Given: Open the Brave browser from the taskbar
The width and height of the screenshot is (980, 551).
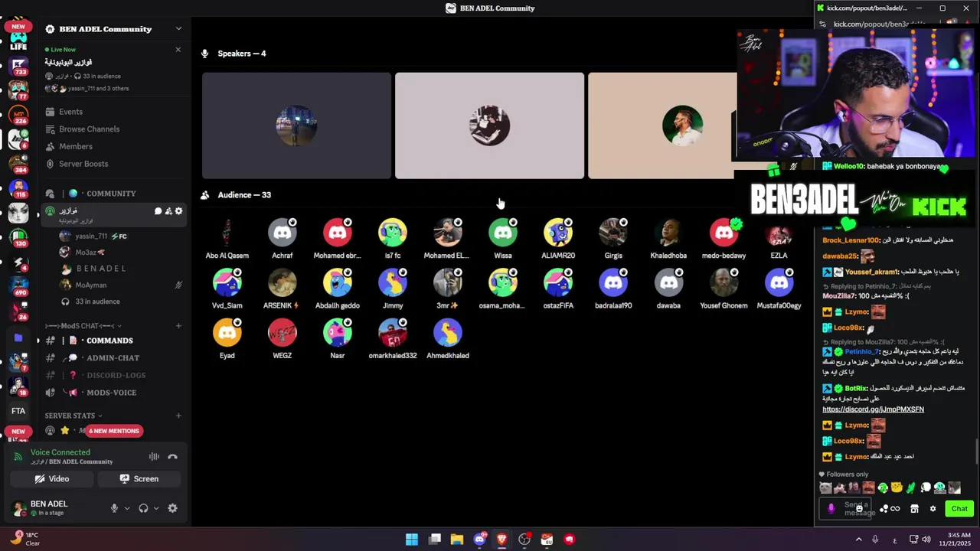Looking at the screenshot, I should click(x=502, y=540).
